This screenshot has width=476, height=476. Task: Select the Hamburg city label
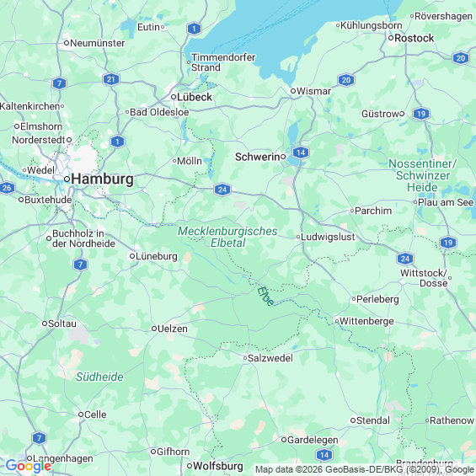(x=102, y=179)
